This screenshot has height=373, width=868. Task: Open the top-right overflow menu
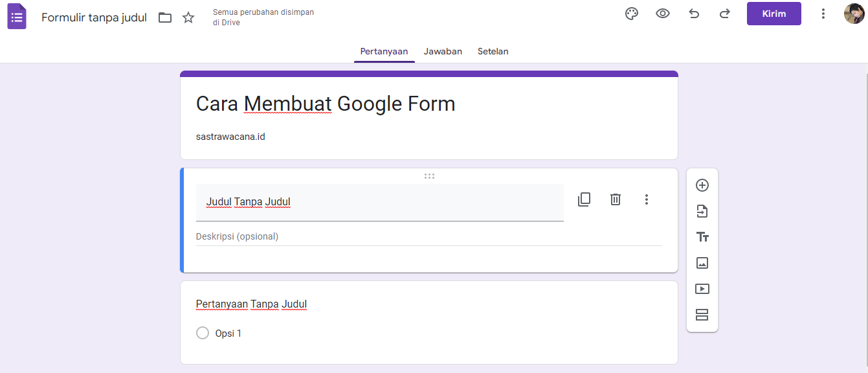point(823,13)
